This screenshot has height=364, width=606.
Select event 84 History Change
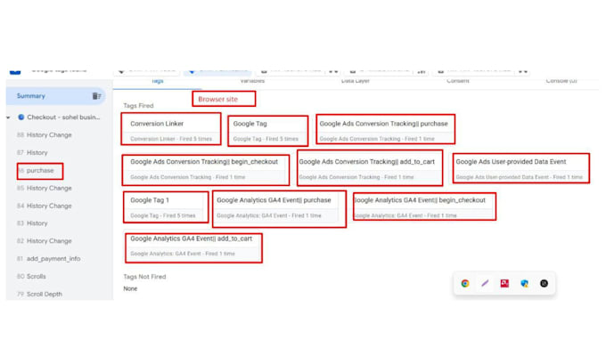[x=45, y=206]
